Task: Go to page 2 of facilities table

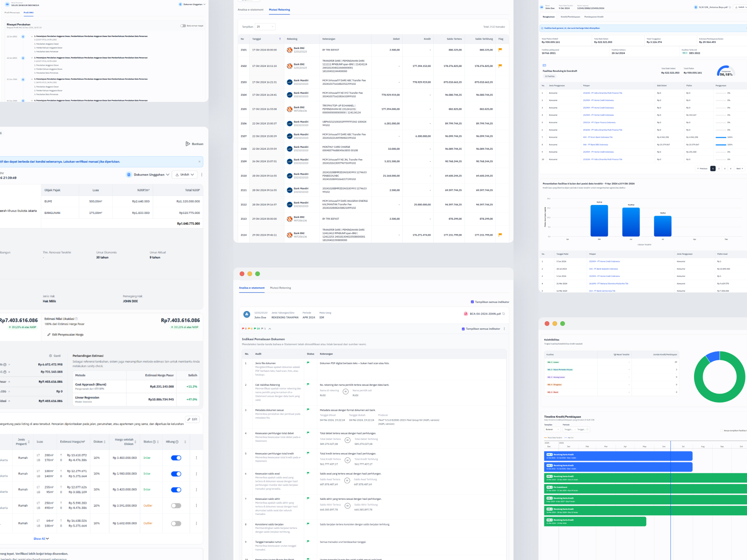Action: [719, 168]
